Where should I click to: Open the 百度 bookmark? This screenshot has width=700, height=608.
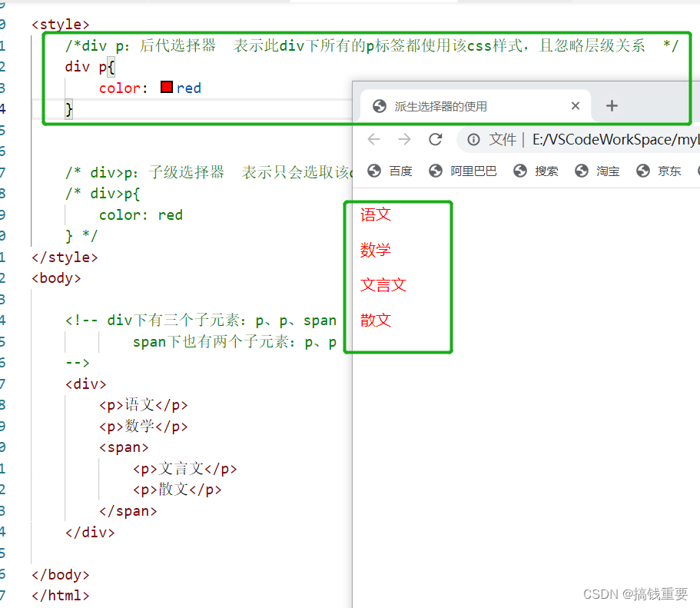click(390, 171)
